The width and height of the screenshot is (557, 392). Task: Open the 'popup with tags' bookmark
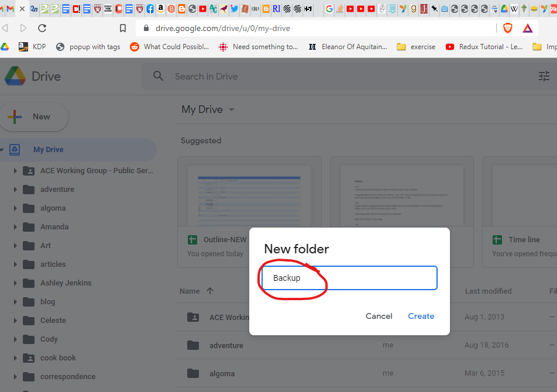click(88, 47)
